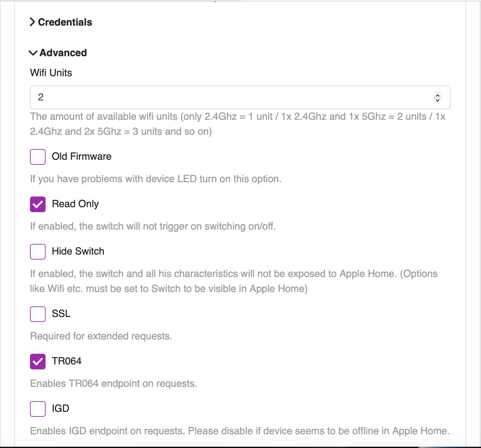Disable the TR064 checkbox

click(38, 361)
